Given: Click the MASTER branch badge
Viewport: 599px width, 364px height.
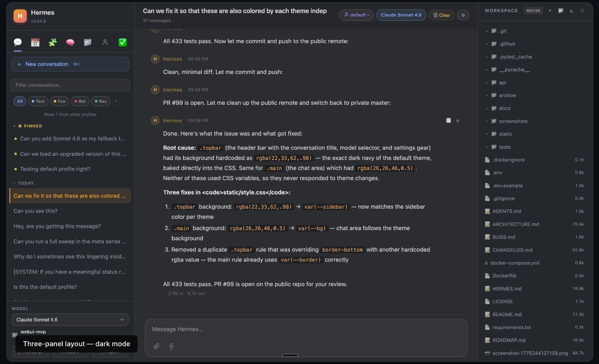Looking at the screenshot, I should (x=533, y=10).
